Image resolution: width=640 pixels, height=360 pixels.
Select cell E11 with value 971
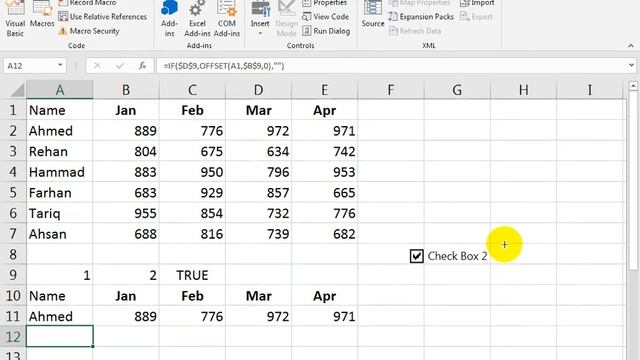point(324,316)
